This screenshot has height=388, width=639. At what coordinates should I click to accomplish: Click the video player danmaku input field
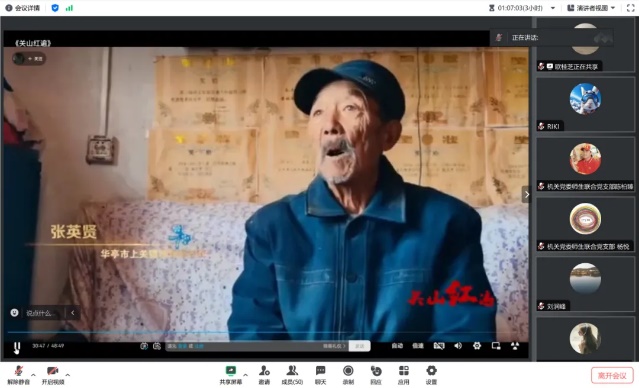click(x=256, y=346)
